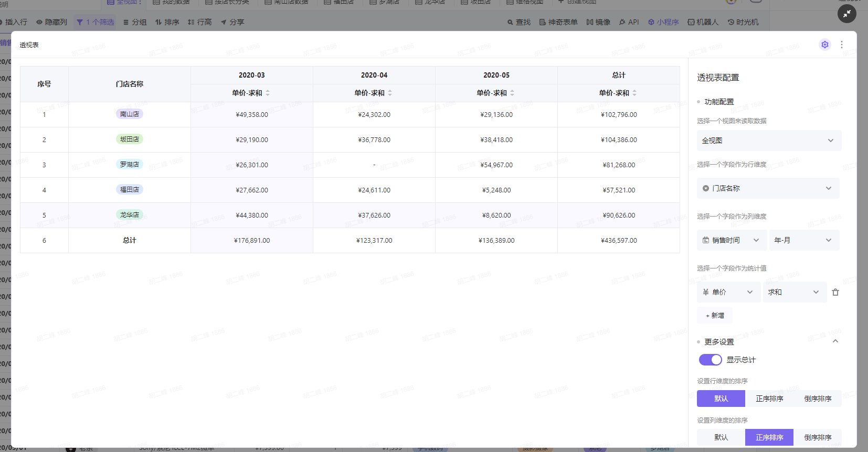Exit fullscreen with the collapse arrows icon
Viewport: 868px width, 452px height.
(846, 14)
